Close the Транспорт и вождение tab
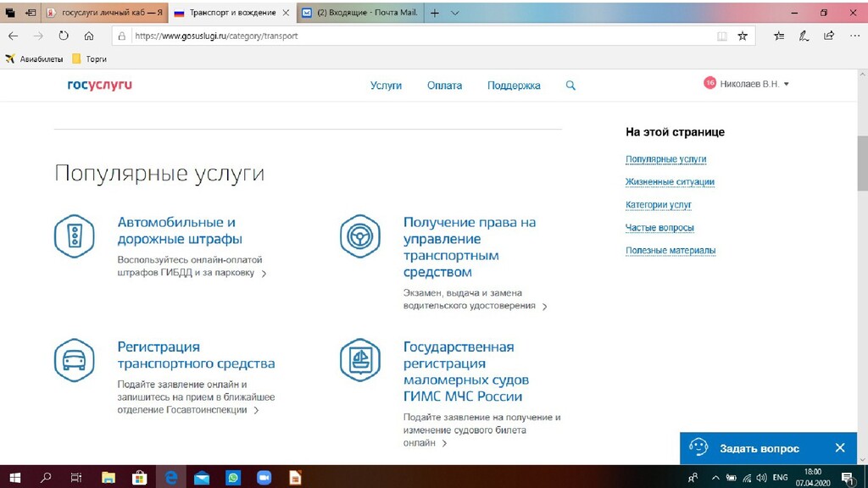Image resolution: width=868 pixels, height=488 pixels. click(x=287, y=12)
